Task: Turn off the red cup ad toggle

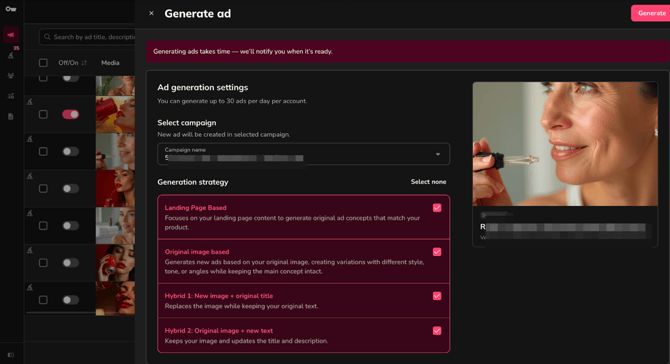Action: (x=71, y=114)
